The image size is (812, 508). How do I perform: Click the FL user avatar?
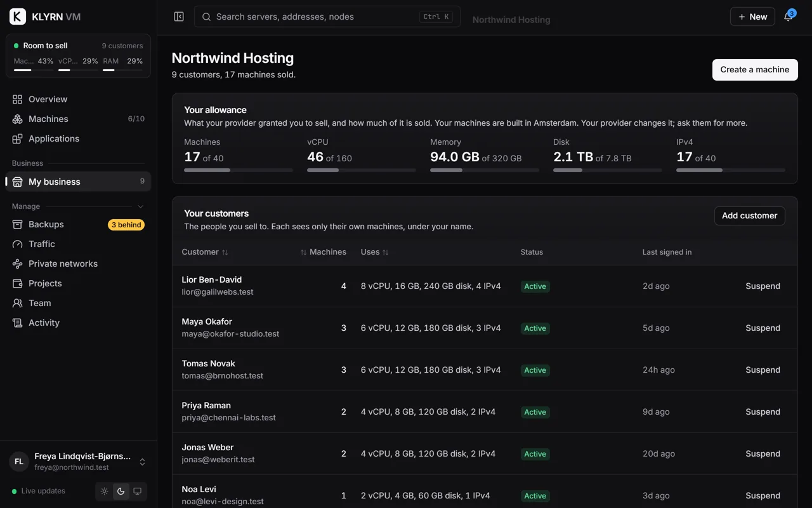pos(19,462)
